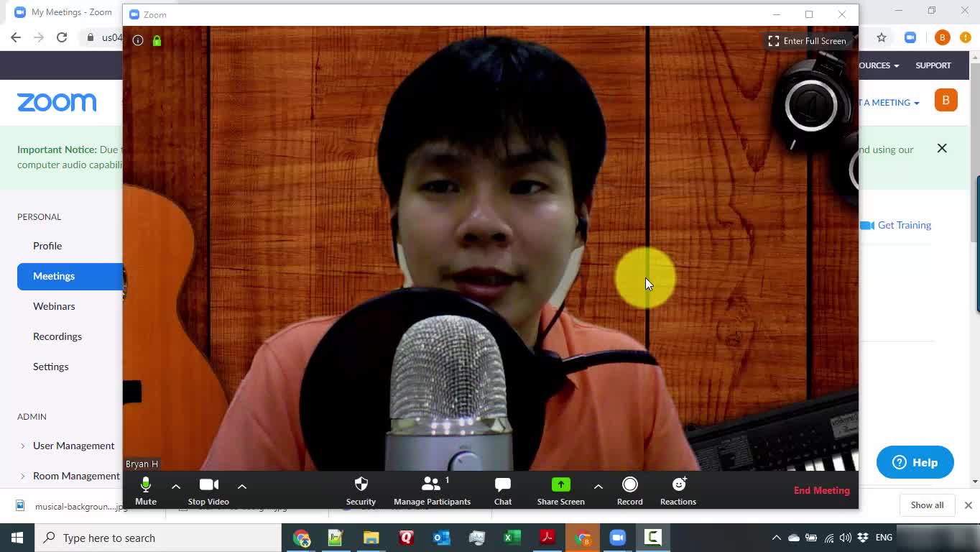This screenshot has width=980, height=552.
Task: Click the green encryption lock icon
Action: click(x=157, y=40)
